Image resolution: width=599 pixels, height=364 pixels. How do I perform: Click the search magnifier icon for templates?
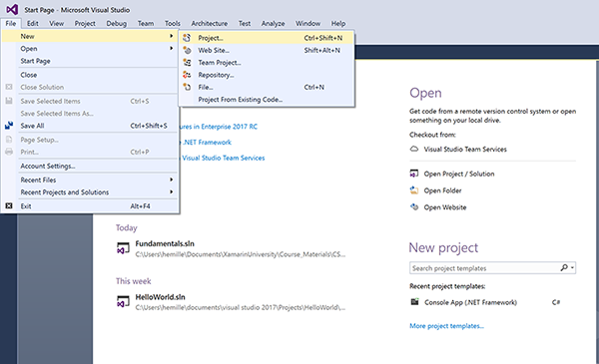tap(564, 268)
